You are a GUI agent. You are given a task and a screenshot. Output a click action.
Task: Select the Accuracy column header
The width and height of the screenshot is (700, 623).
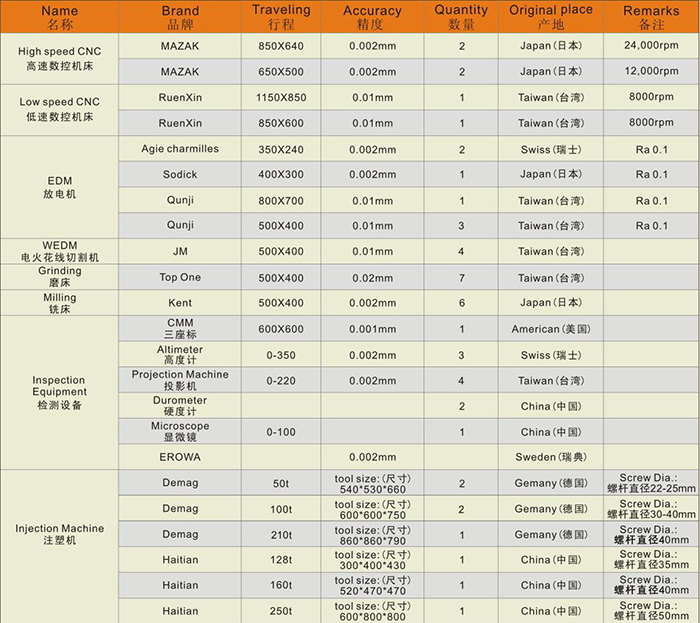pyautogui.click(x=372, y=17)
